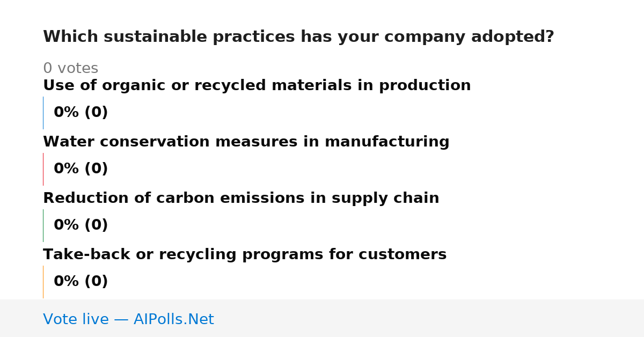Viewport: 644px width, 337px height.
Task: Click 0% (0) under organic or recycled materials
Action: click(x=80, y=113)
